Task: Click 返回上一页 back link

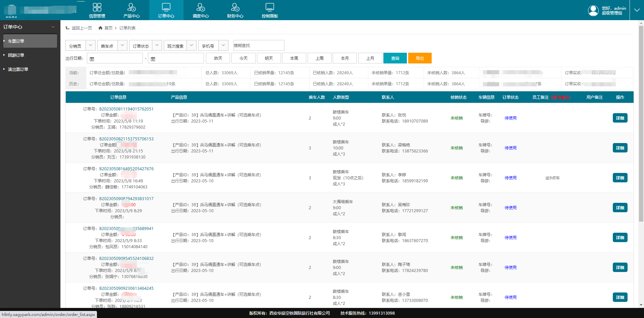Action: point(79,28)
